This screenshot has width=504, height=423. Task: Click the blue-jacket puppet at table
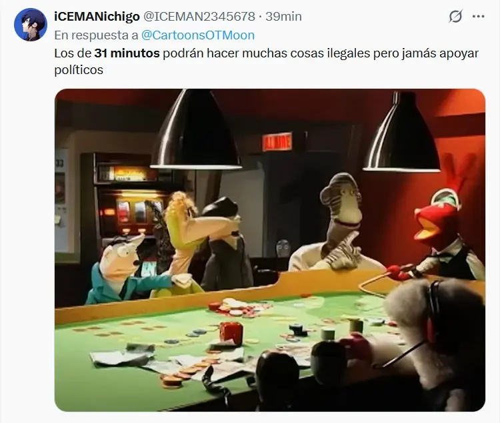click(122, 270)
